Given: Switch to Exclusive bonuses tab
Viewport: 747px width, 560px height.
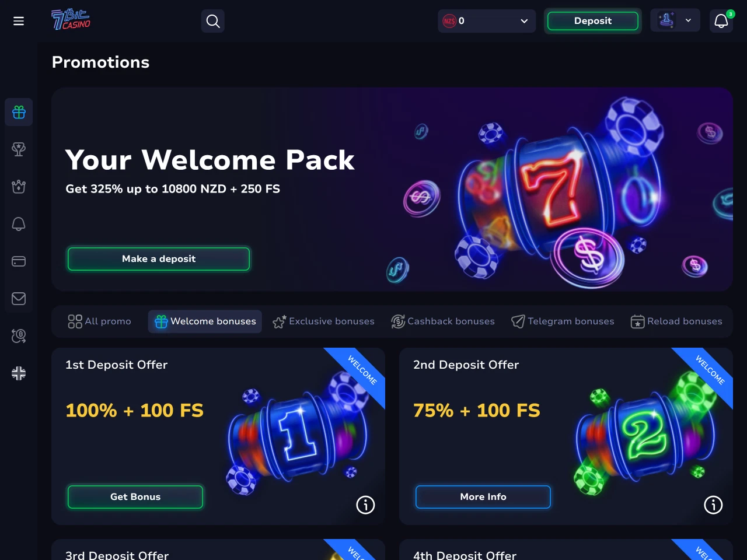Looking at the screenshot, I should point(324,321).
